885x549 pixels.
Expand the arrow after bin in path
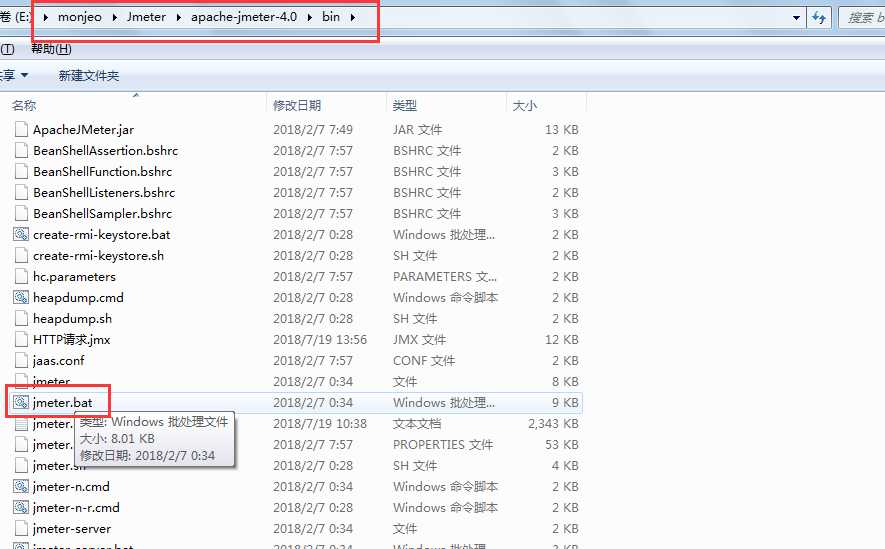(x=353, y=17)
